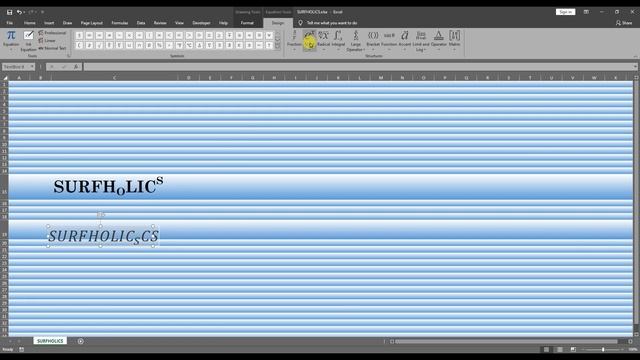640x360 pixels.
Task: Click the Insert Function fx icon
Action: (76, 67)
